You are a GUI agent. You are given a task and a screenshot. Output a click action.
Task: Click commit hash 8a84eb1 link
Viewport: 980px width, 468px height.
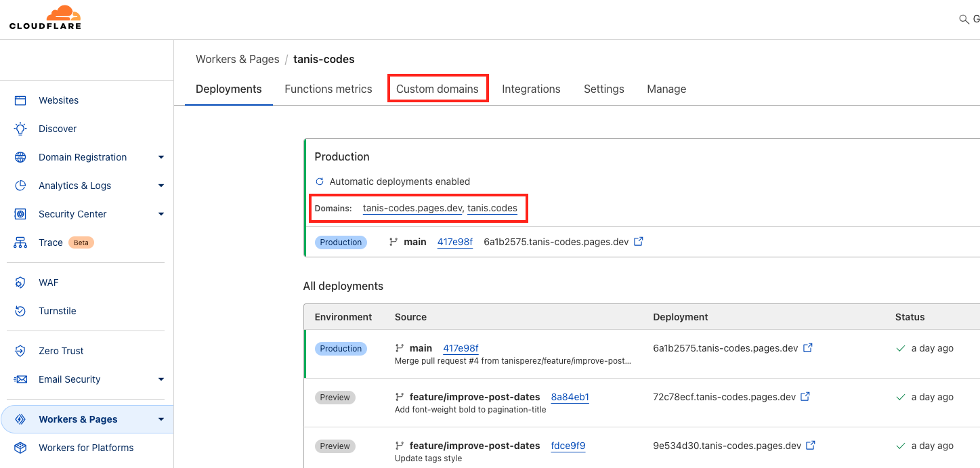tap(570, 397)
